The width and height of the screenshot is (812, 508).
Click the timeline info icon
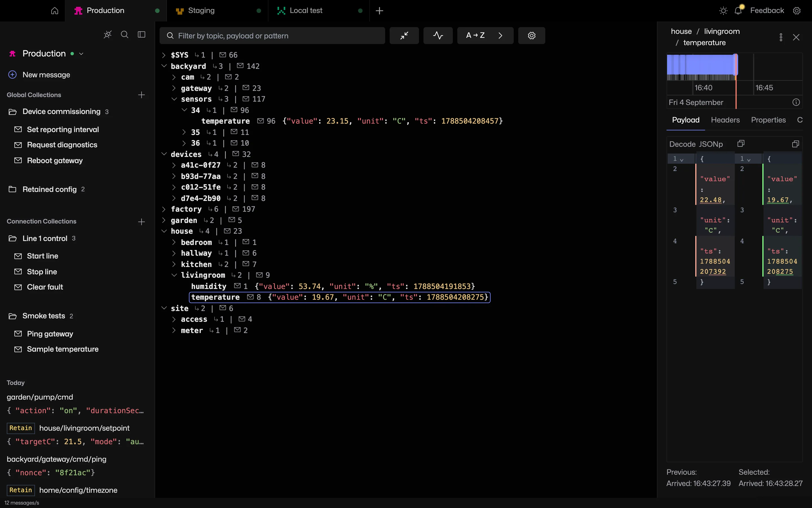click(796, 102)
